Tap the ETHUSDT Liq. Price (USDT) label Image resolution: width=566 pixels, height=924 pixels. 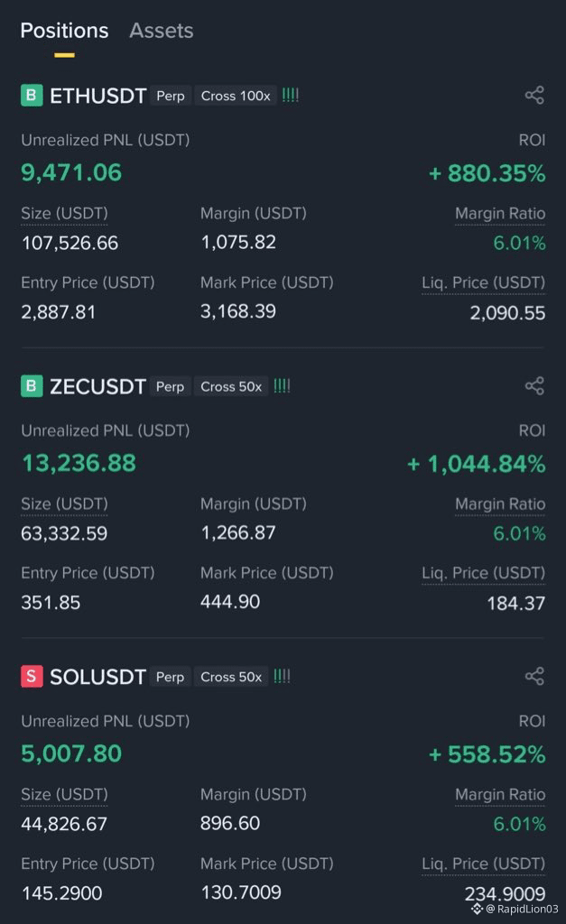[484, 282]
